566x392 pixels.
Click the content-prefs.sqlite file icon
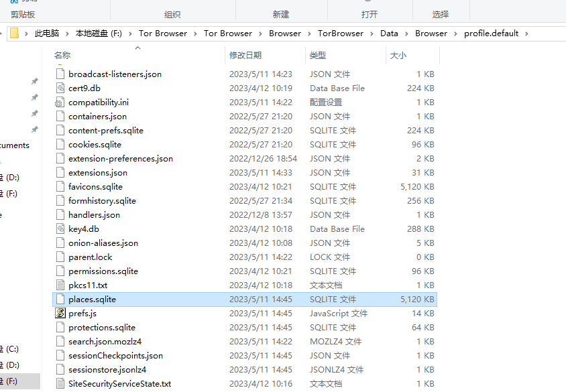pyautogui.click(x=60, y=130)
